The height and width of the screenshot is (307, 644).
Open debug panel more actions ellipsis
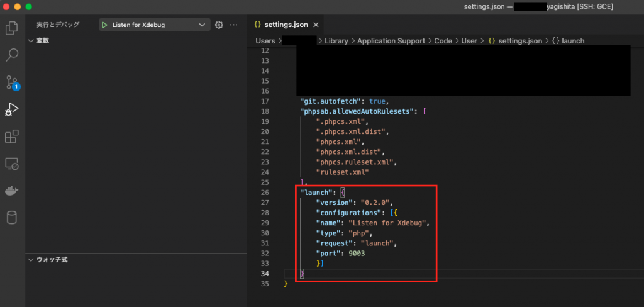pos(234,25)
